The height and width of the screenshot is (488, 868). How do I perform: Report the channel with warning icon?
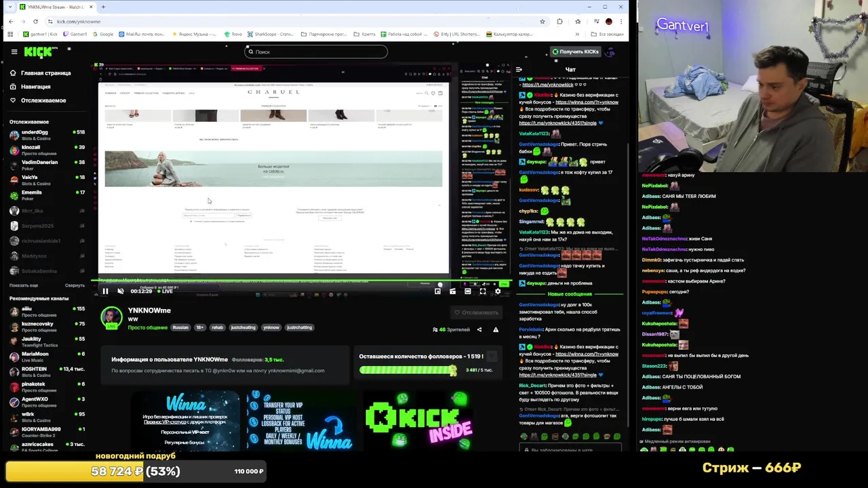tap(496, 329)
